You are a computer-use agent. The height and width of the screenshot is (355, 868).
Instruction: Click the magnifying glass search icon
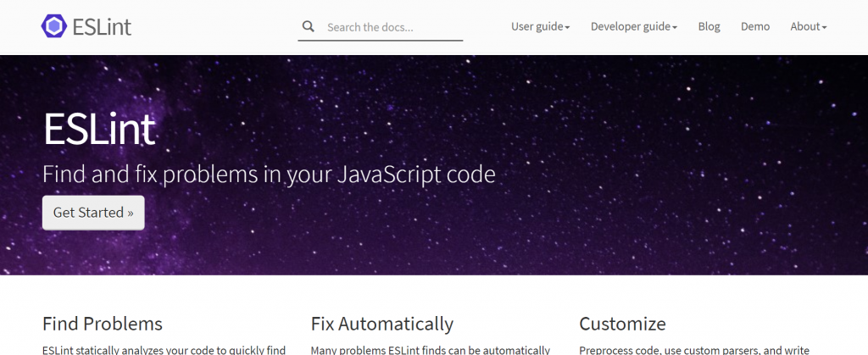click(x=309, y=27)
